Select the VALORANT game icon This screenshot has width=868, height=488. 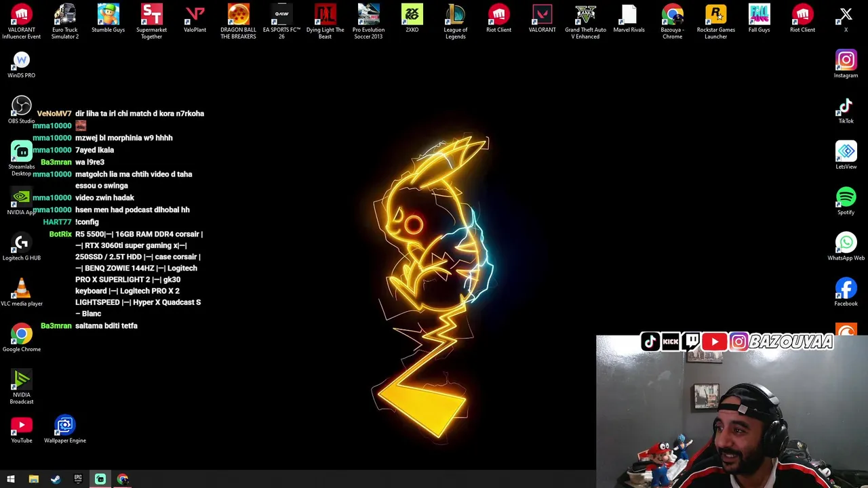(542, 18)
